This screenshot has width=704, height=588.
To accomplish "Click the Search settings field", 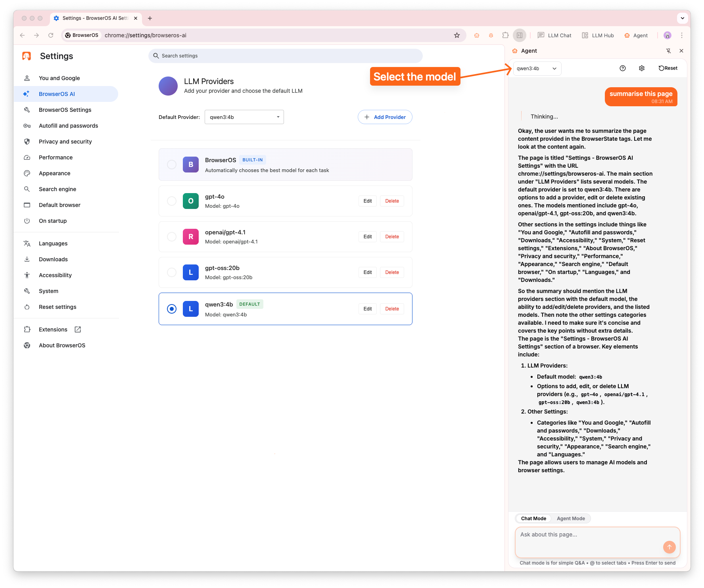I will (x=286, y=56).
